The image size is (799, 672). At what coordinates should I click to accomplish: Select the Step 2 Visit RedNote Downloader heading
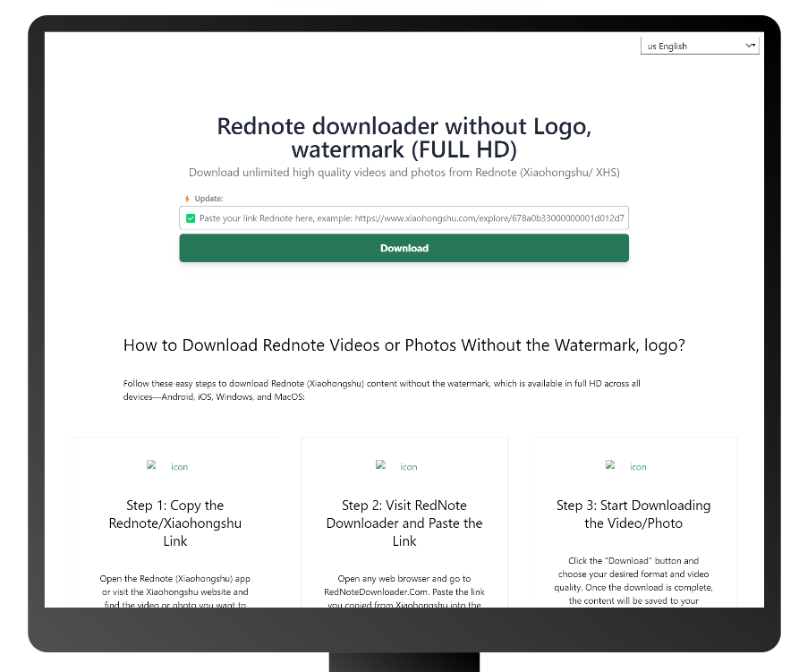404,523
